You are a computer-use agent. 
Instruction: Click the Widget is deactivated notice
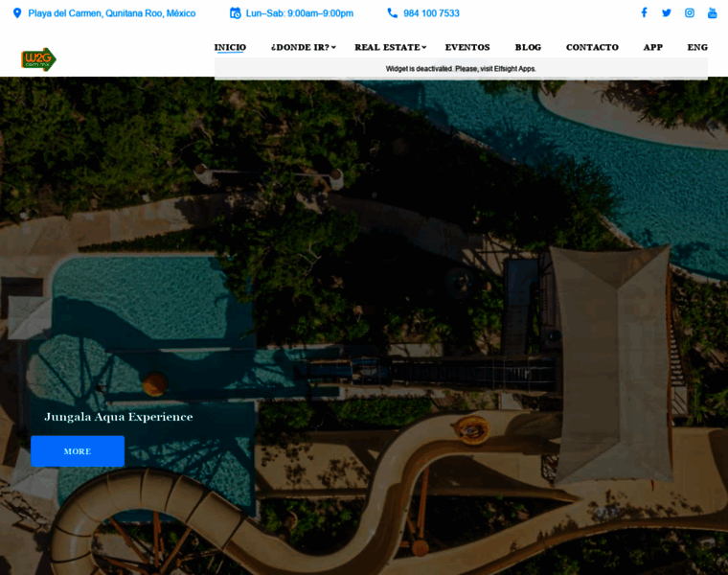pyautogui.click(x=461, y=69)
